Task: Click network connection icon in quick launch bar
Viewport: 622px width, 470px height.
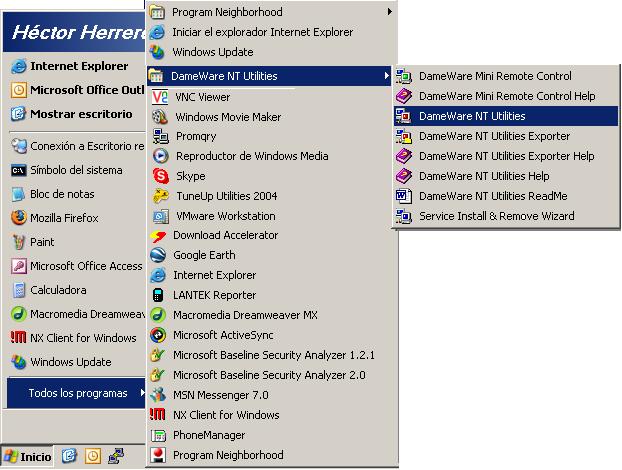Action: (x=116, y=456)
